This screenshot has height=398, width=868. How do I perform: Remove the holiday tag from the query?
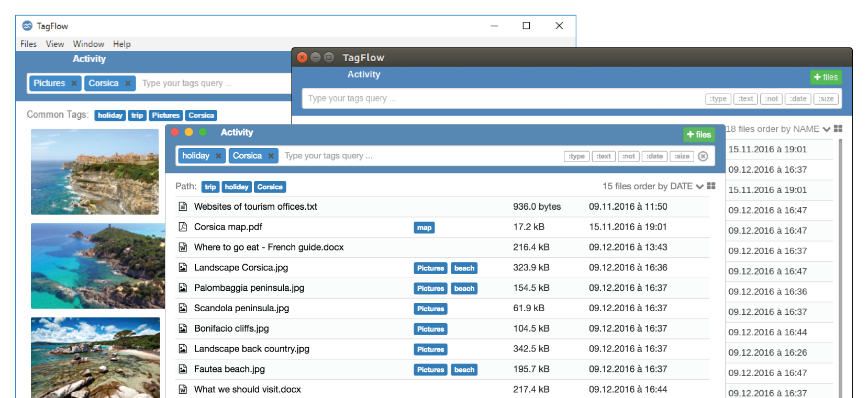click(x=218, y=156)
